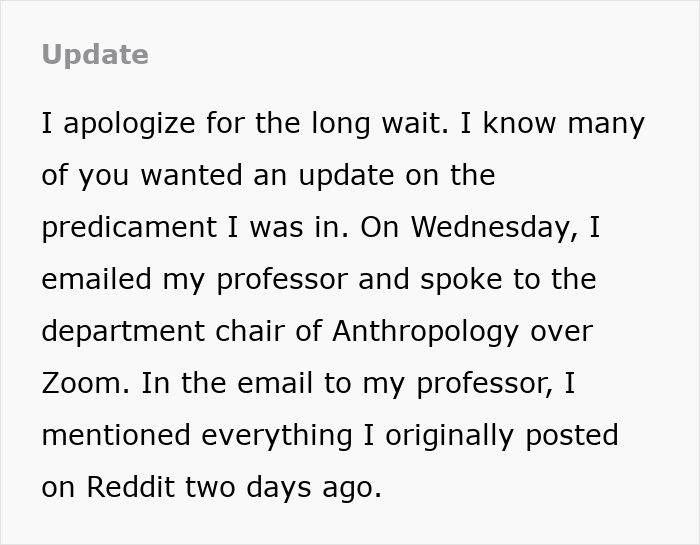Click the word "mentioned"

coord(120,436)
